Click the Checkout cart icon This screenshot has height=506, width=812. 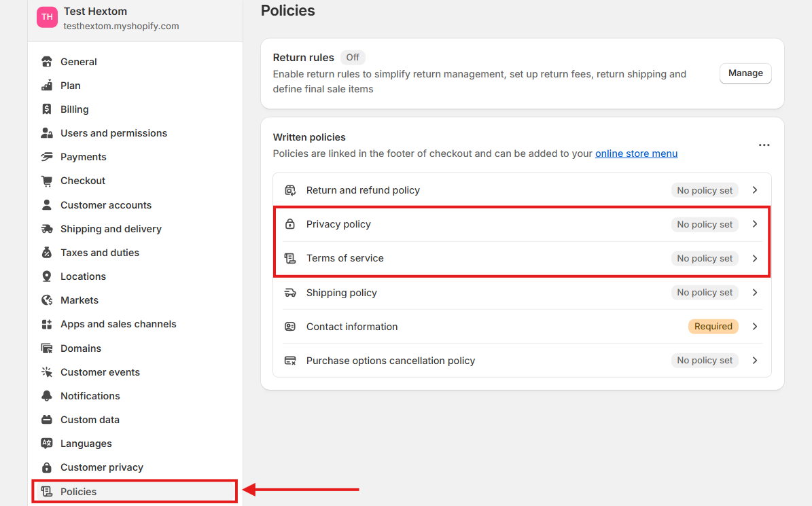(47, 181)
